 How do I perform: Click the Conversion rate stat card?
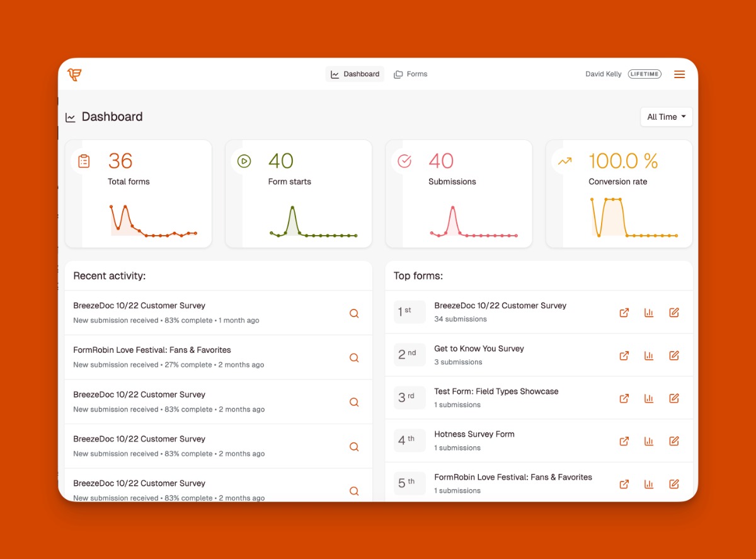click(619, 193)
